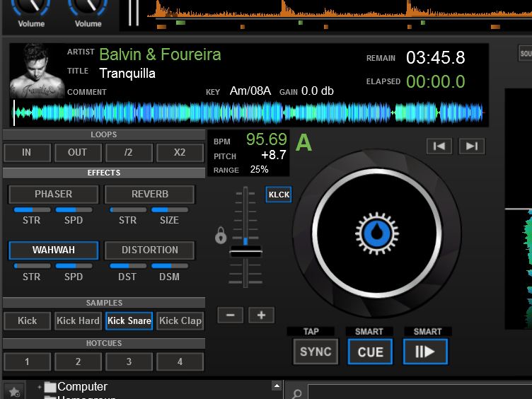The image size is (532, 399).
Task: Click the GAIN 0.0 db value
Action: coord(317,91)
